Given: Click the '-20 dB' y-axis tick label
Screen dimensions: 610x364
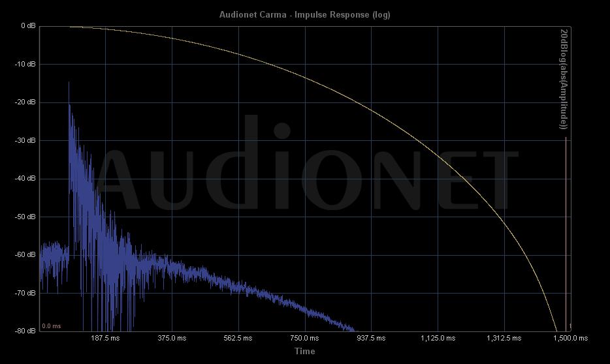Looking at the screenshot, I should [x=25, y=102].
